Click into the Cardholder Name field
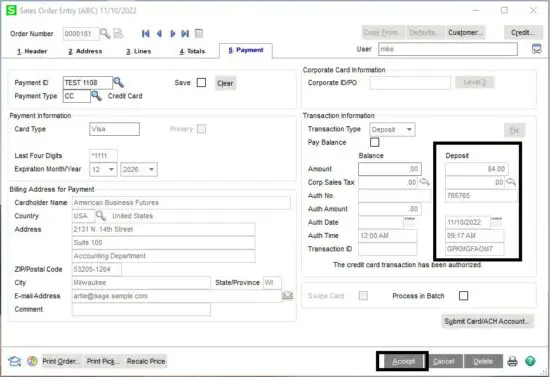This screenshot has height=377, width=550. pos(181,203)
